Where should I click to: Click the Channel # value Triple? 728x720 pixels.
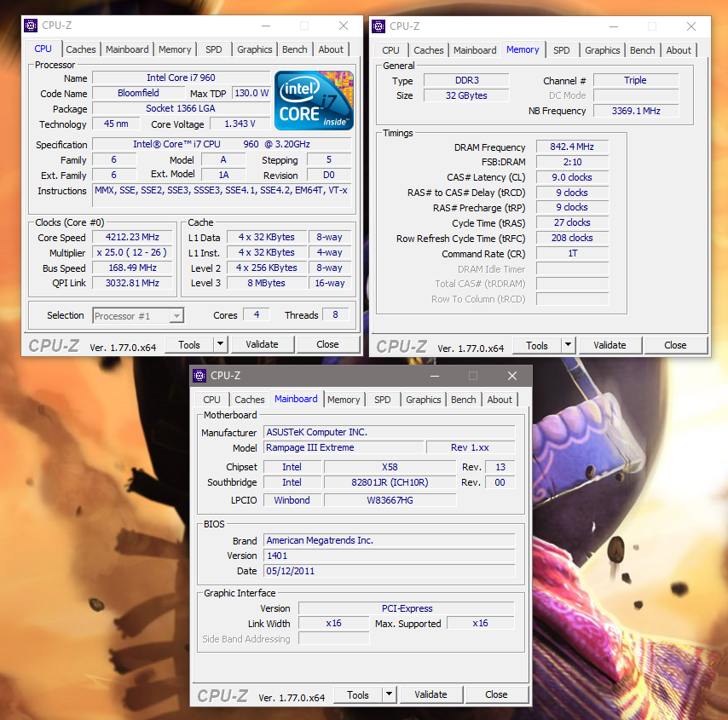tap(636, 80)
